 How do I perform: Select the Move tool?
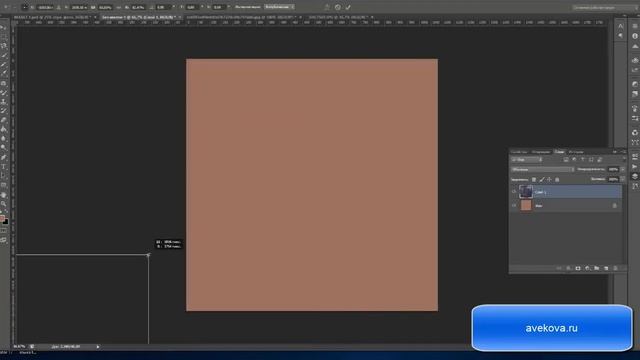[x=4, y=27]
